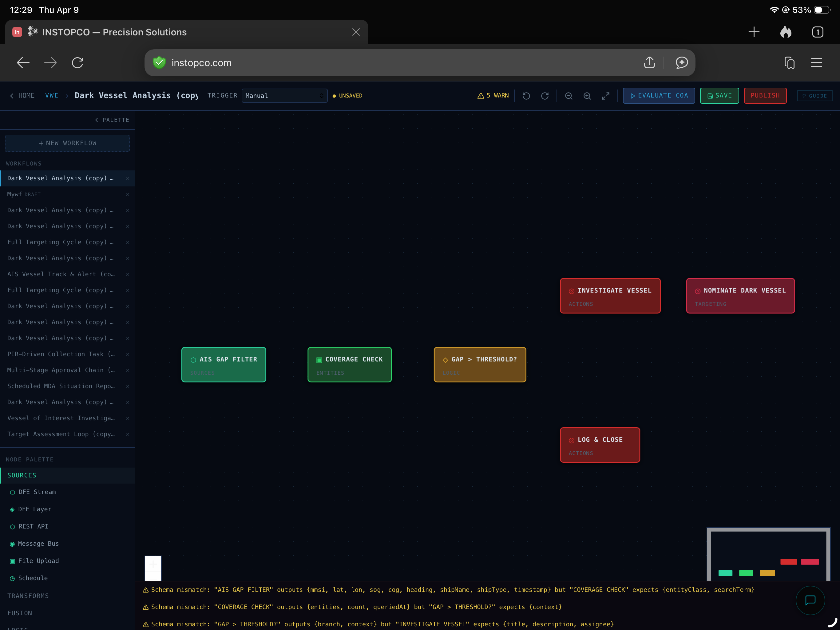The height and width of the screenshot is (630, 840).
Task: Open the Scheduled MDA Situation Report workflow
Action: coord(67,386)
